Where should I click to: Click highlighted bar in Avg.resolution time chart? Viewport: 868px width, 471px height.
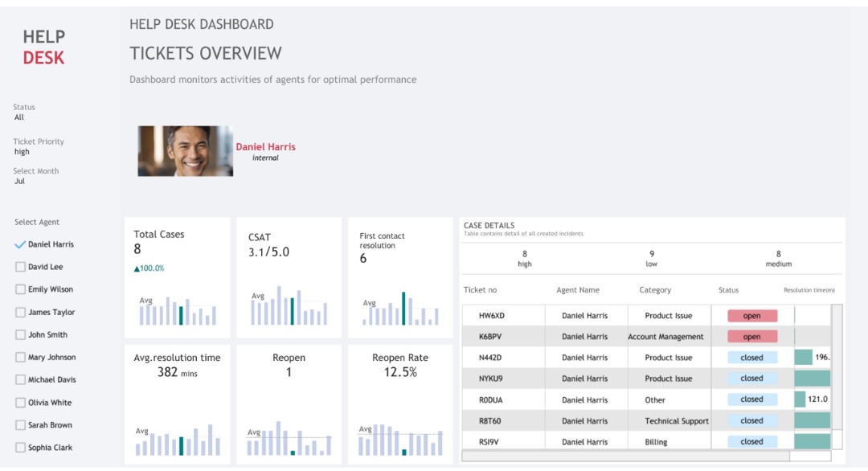point(181,446)
